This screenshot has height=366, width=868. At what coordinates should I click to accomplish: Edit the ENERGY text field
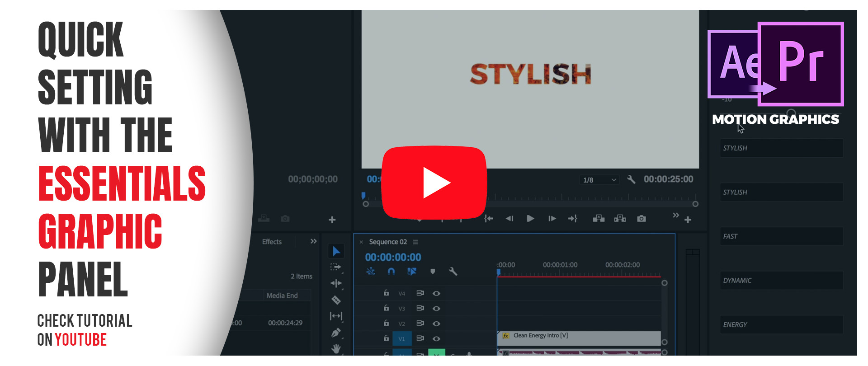(782, 324)
